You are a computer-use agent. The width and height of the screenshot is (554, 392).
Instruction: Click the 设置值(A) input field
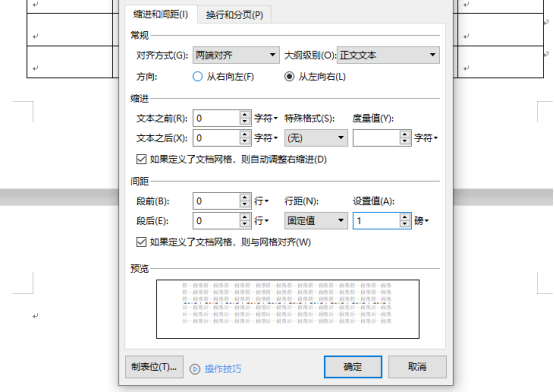coord(377,221)
